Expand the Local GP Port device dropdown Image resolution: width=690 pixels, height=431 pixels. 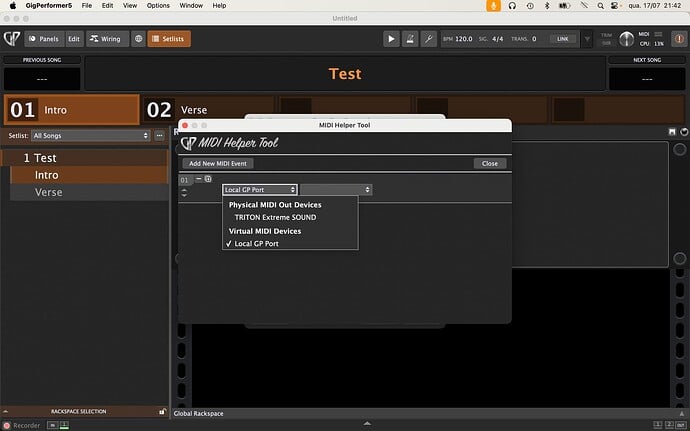259,189
